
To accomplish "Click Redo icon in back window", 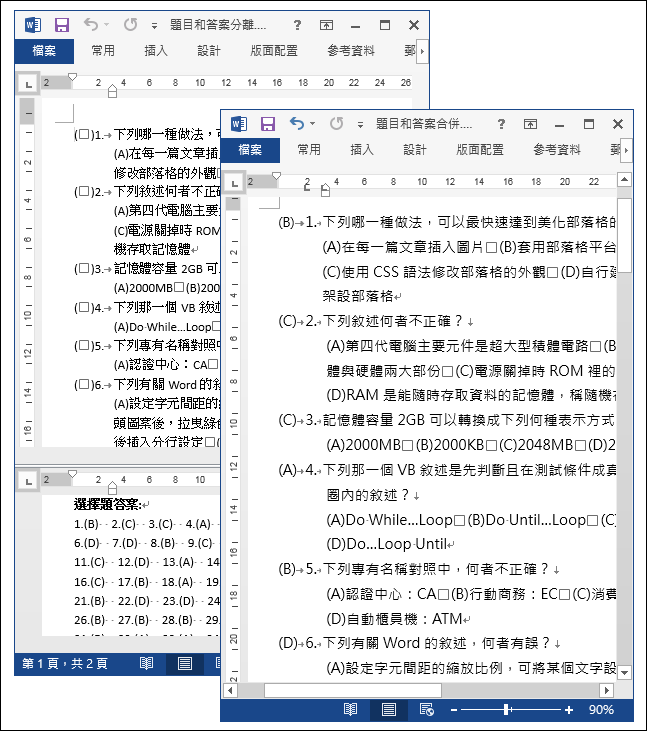I will 130,24.
